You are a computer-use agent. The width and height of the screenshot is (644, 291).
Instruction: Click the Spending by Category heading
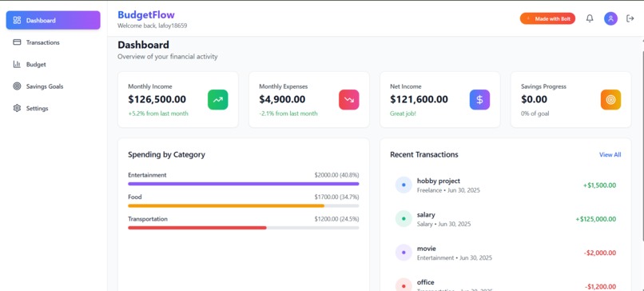click(x=166, y=154)
